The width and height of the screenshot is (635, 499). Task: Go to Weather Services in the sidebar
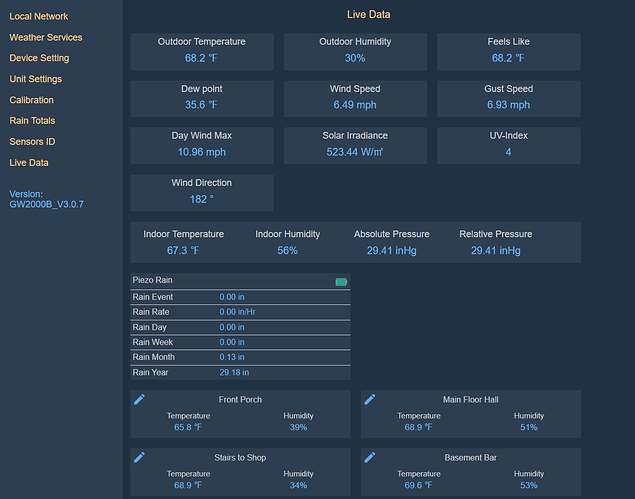(x=46, y=37)
